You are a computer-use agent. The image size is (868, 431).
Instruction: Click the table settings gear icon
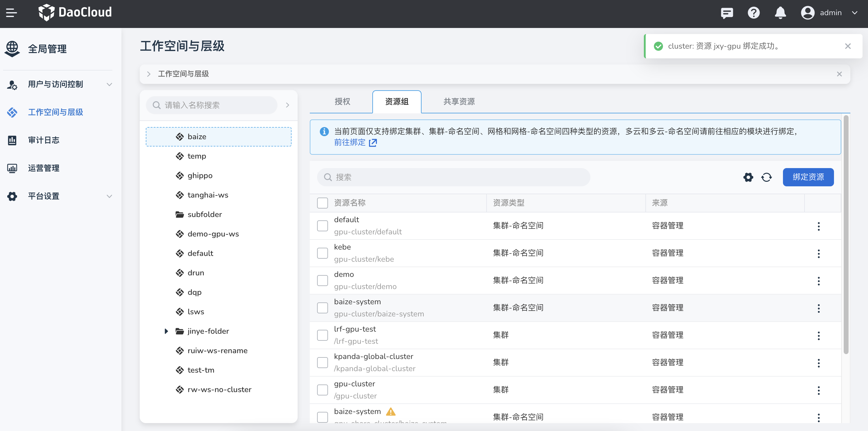point(748,177)
